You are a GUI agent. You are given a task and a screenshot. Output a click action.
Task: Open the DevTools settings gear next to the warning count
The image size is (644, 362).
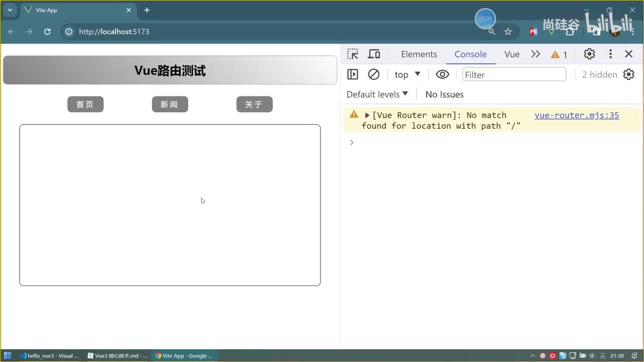pos(589,54)
